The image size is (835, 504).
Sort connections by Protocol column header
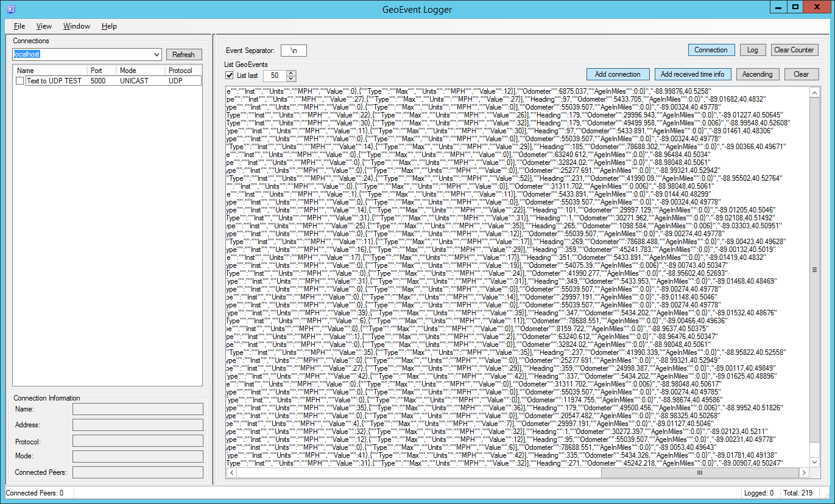point(184,71)
